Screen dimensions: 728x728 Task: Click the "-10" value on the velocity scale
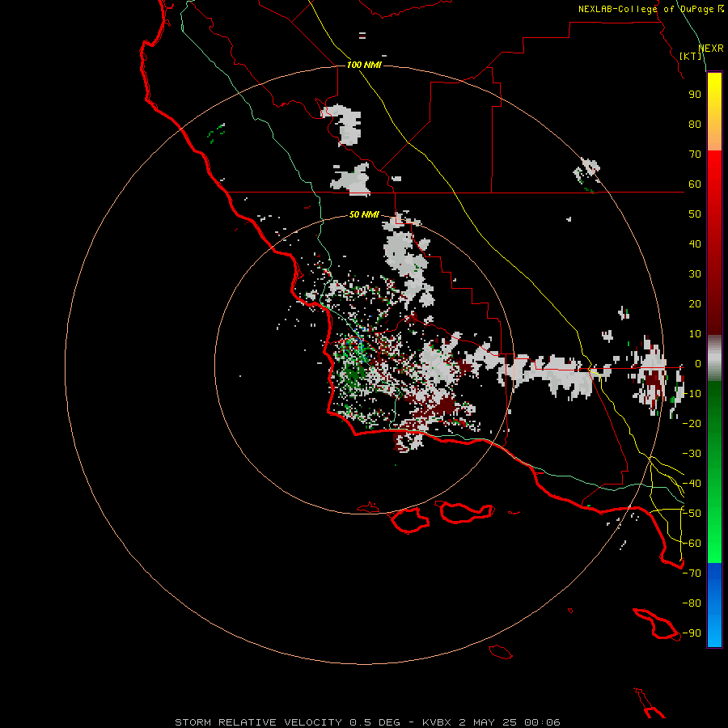(x=692, y=394)
